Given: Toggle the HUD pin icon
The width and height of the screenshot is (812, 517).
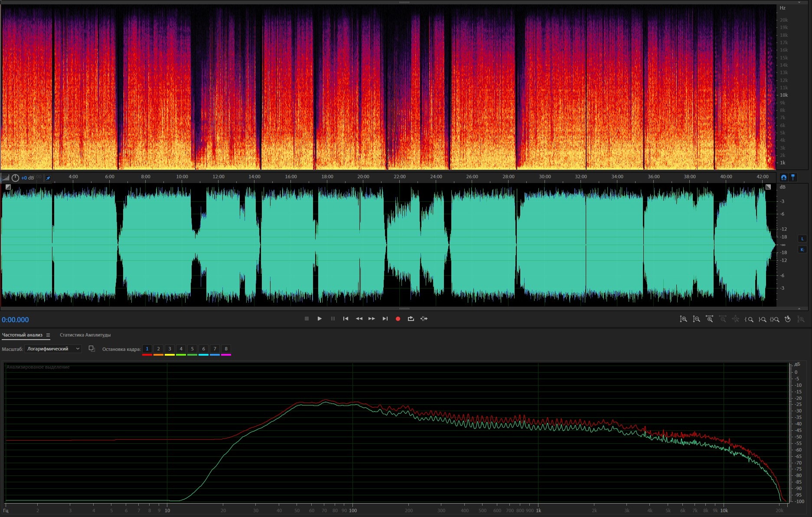Looking at the screenshot, I should click(48, 178).
